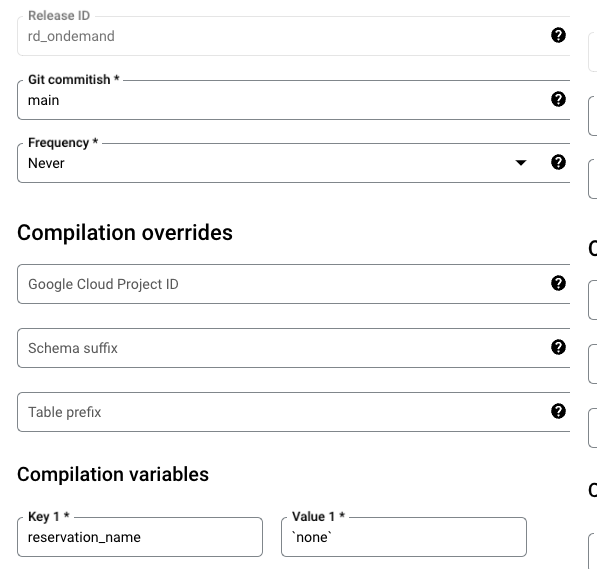Screen dimensions: 597x569
Task: Focus the Git commitish field containing 'main'
Action: (x=294, y=100)
